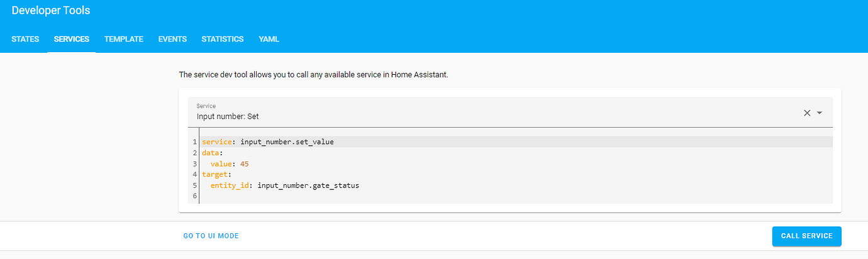Click the service dev tool description text
The width and height of the screenshot is (868, 259).
pyautogui.click(x=313, y=74)
